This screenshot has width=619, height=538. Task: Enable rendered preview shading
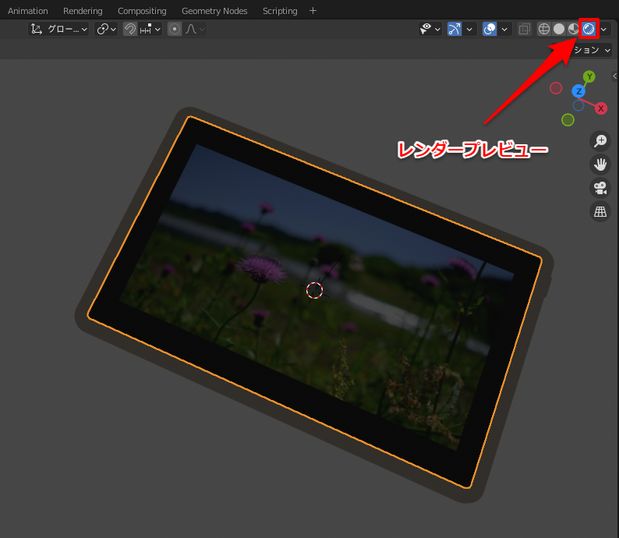pyautogui.click(x=589, y=29)
